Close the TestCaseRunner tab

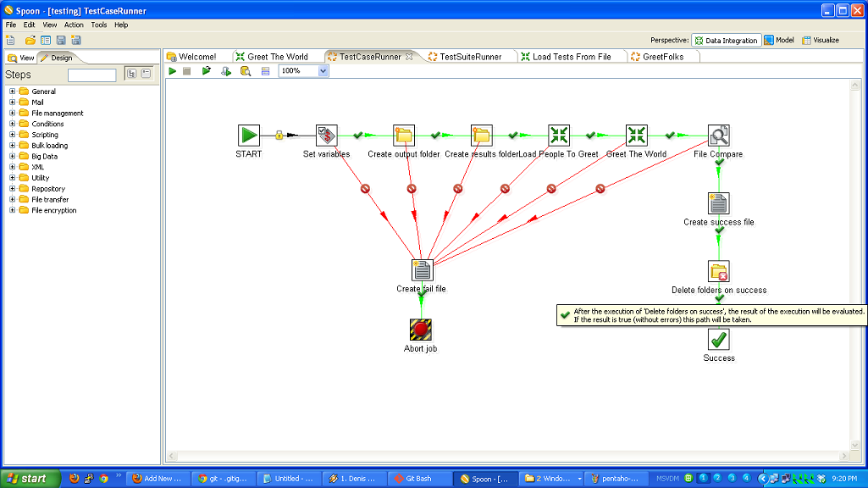click(409, 57)
